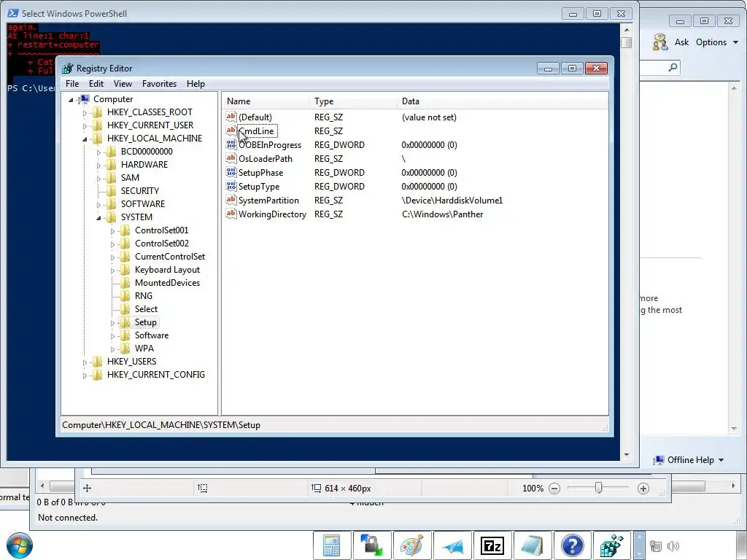Click the CmdLine string value icon
Viewport: 747px width, 560px height.
231,130
